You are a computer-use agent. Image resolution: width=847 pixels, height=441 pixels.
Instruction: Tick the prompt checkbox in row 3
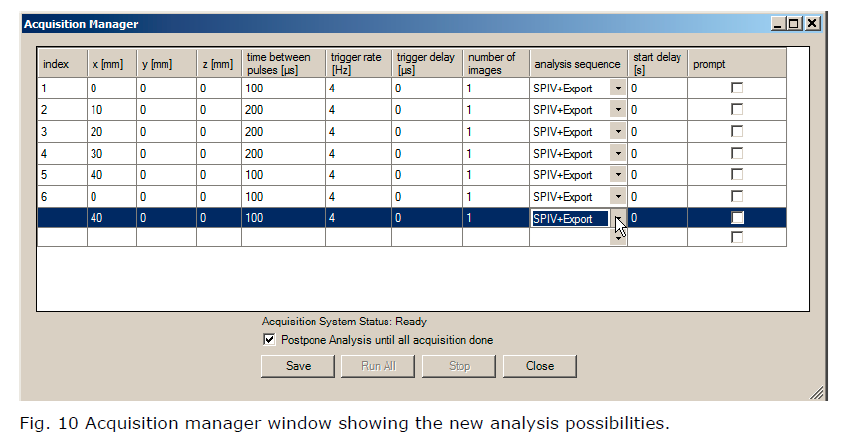pos(737,132)
